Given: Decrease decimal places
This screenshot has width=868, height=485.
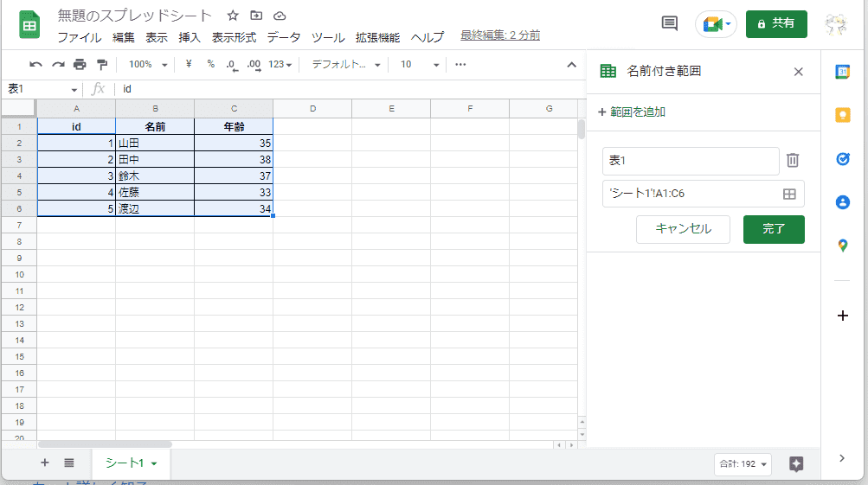Looking at the screenshot, I should coord(232,65).
